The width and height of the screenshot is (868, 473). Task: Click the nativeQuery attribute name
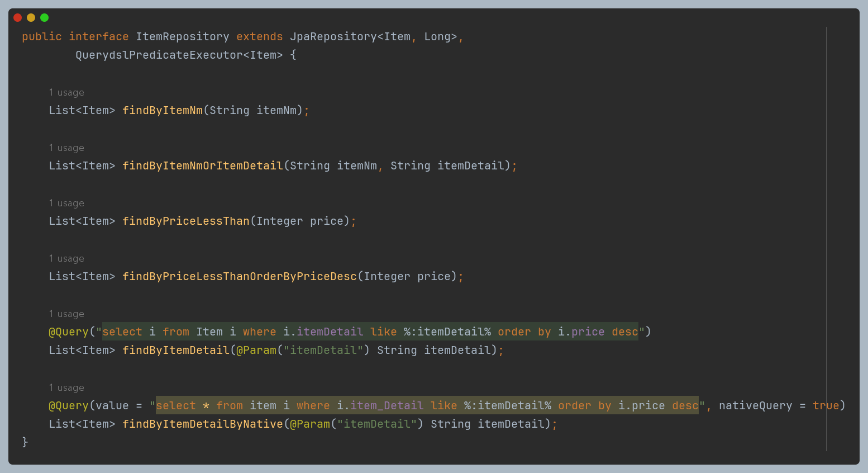click(756, 405)
